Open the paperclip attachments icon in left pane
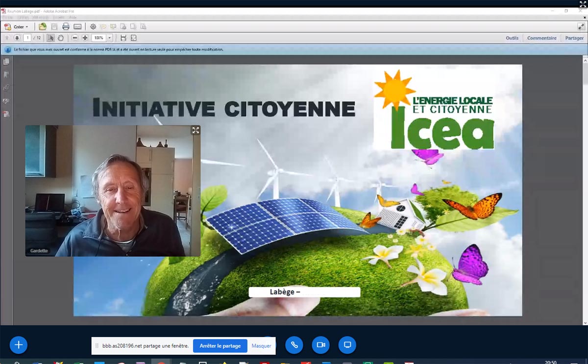The width and height of the screenshot is (588, 364). (x=6, y=88)
